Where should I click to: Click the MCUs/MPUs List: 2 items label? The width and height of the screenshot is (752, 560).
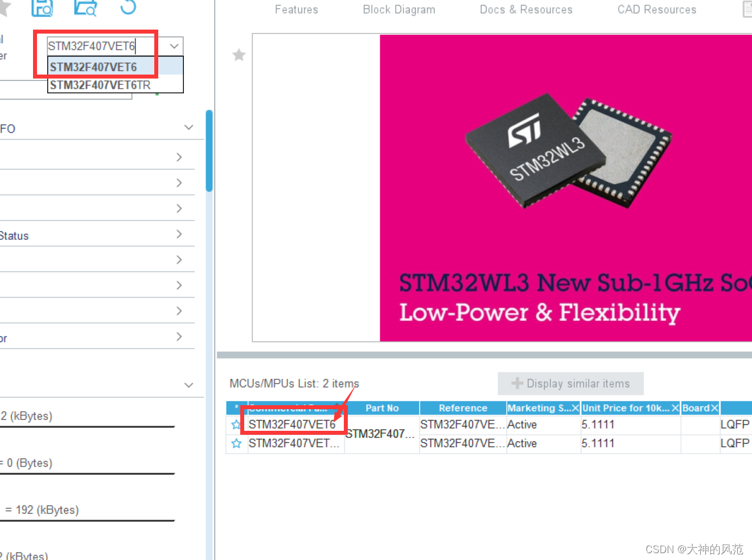[294, 384]
